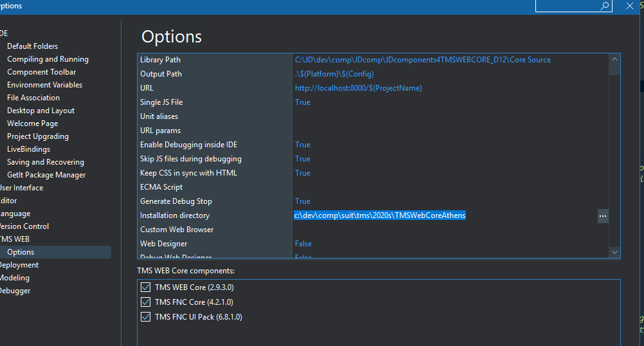Viewport: 644px width, 346px height.
Task: Click the search magnifier icon
Action: pyautogui.click(x=605, y=6)
